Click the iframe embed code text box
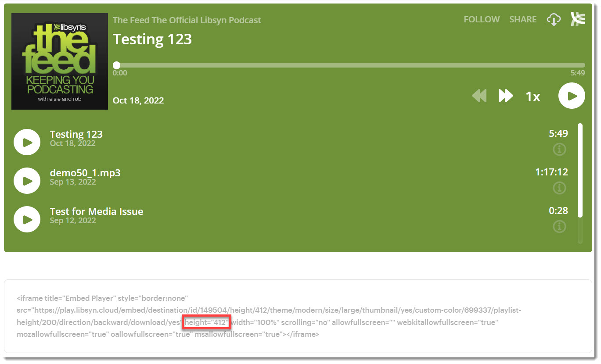Image resolution: width=601 pixels, height=364 pixels. click(298, 316)
